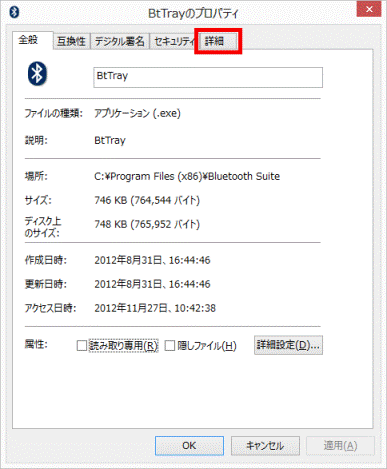
Task: Click the access date 2012年11月27日、10:42:38
Action: [x=155, y=308]
